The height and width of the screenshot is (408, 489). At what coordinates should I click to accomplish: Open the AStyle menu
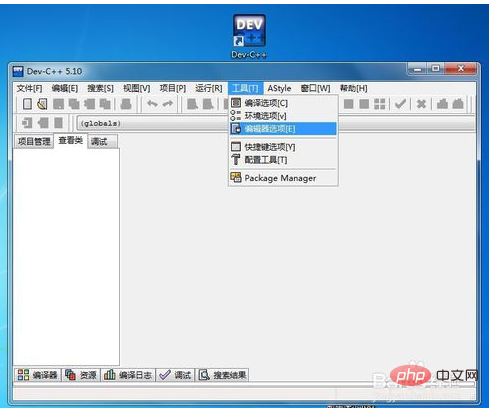click(279, 88)
